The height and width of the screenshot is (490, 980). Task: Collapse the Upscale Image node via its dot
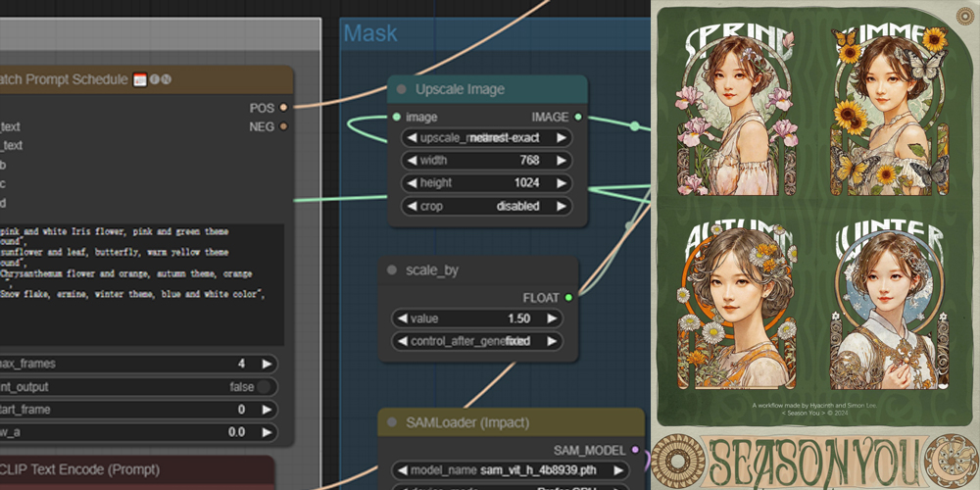401,89
